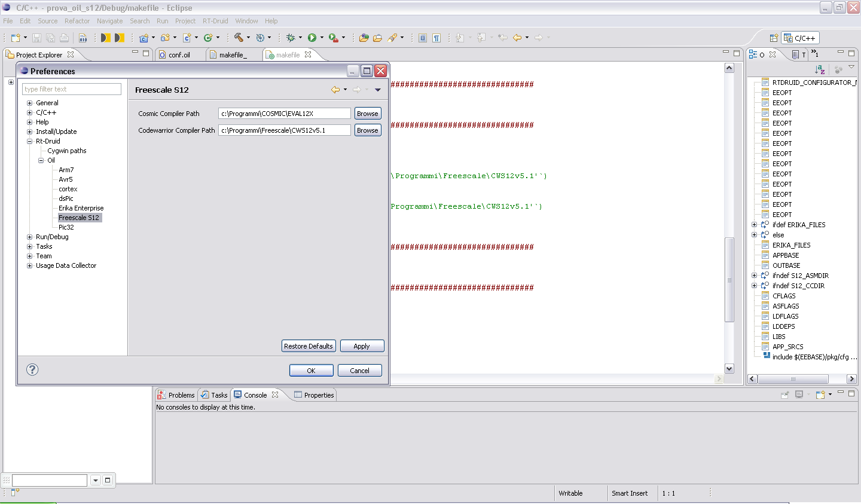The height and width of the screenshot is (504, 861).
Task: Click the editor scroll-down arrow
Action: coord(729,369)
